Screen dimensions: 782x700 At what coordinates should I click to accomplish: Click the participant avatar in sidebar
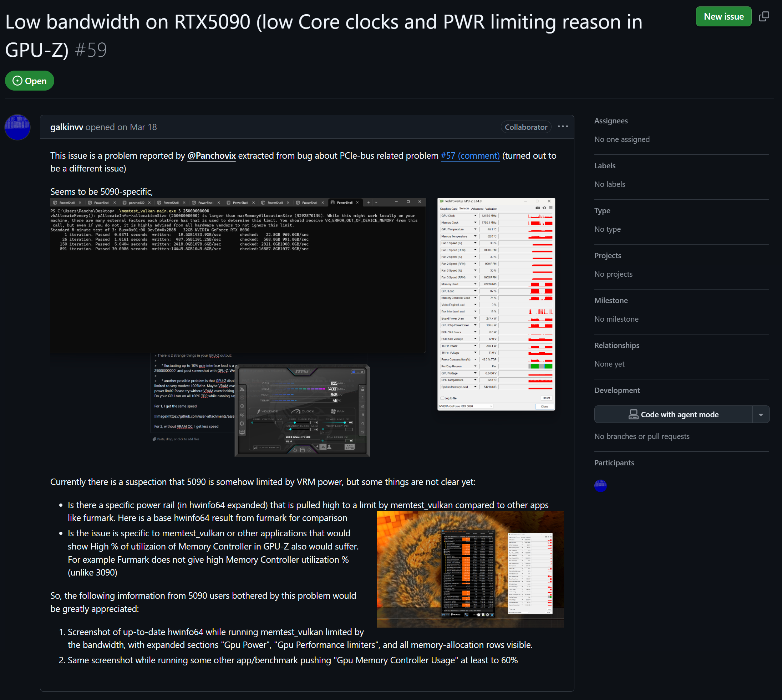[600, 485]
